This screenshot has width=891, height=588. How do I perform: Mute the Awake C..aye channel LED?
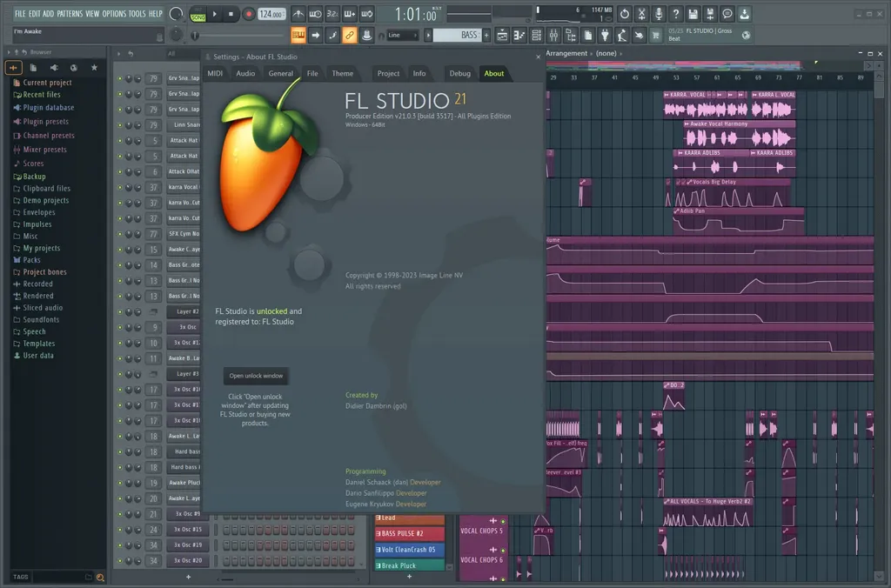coord(120,250)
